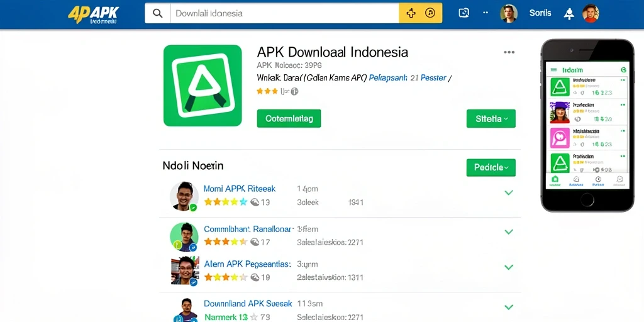Click the comment icon beside 17
Screen dimensions: 644x322
pyautogui.click(x=254, y=242)
